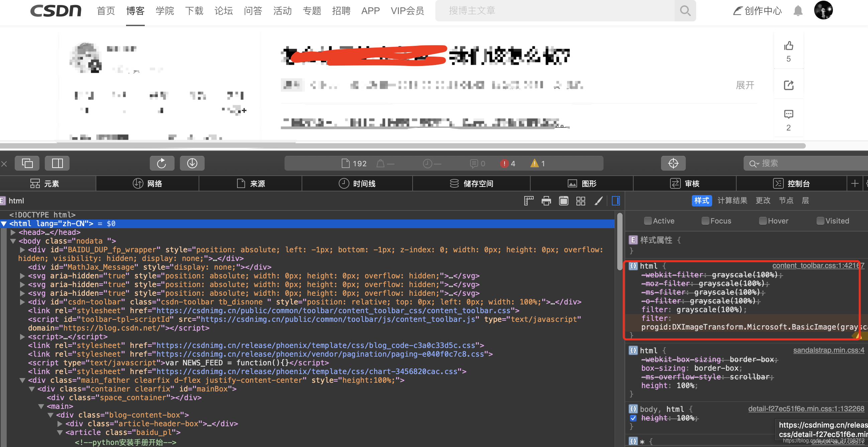Screen dimensions: 868x447
Task: Open the content_toolbar.css source link
Action: (x=818, y=266)
